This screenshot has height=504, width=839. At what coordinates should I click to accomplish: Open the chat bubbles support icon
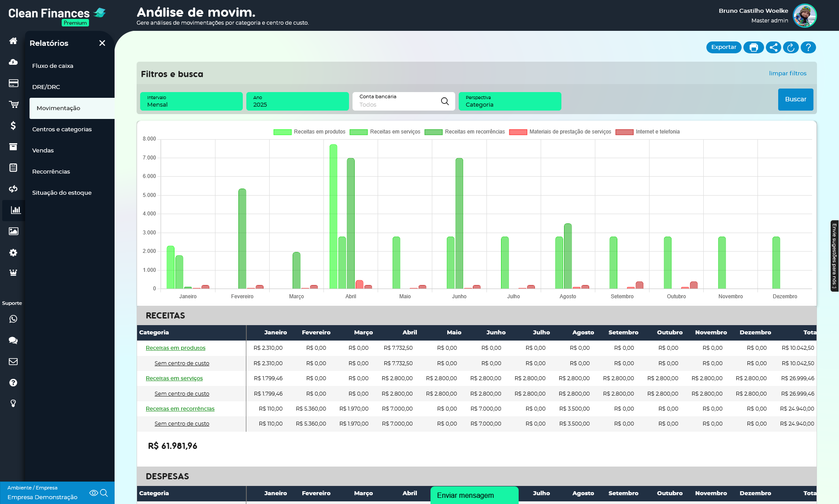click(x=13, y=340)
